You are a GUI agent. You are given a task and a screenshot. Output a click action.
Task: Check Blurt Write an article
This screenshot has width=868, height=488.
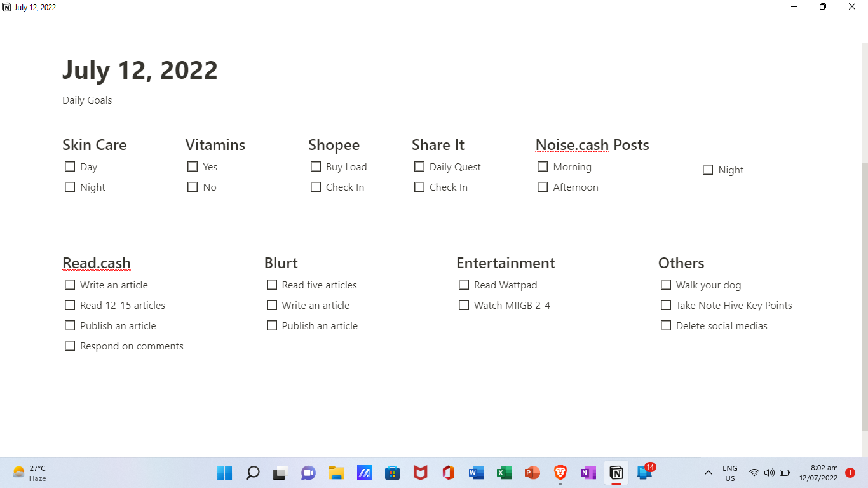click(272, 305)
